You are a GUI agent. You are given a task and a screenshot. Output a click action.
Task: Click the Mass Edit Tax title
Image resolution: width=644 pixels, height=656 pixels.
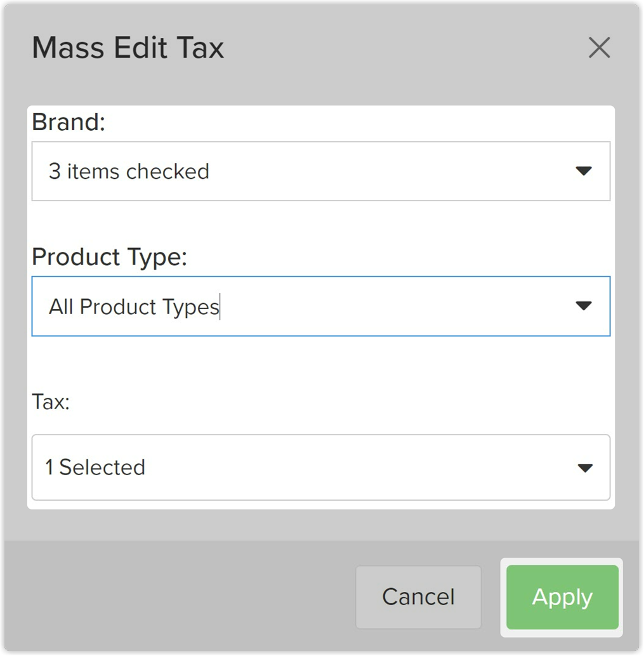point(128,48)
